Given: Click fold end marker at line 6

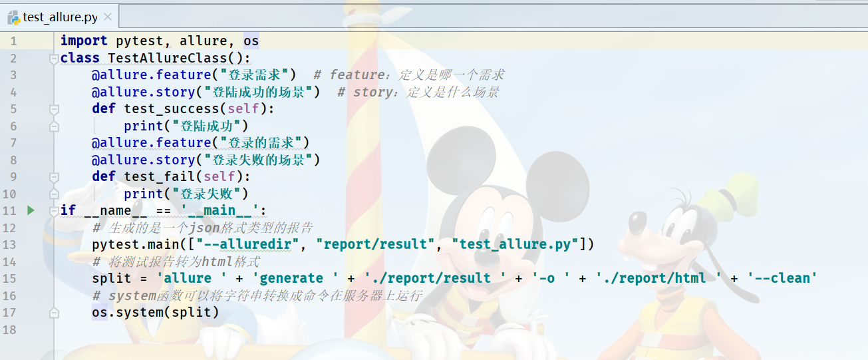Looking at the screenshot, I should (55, 126).
